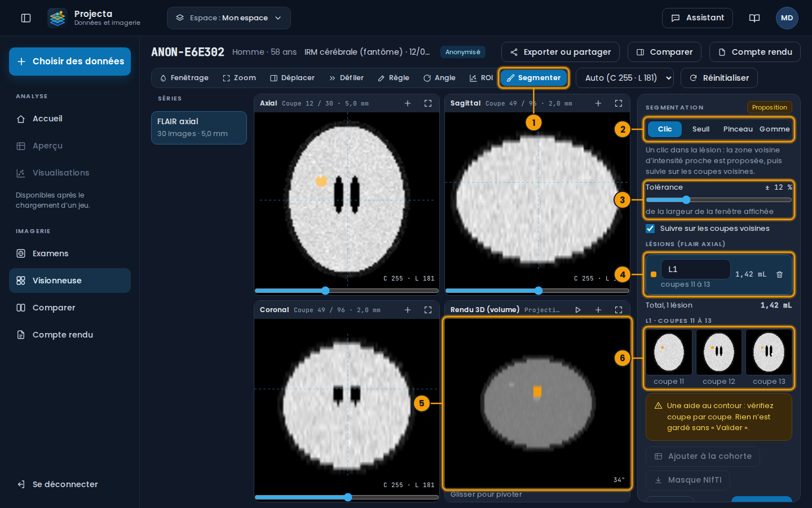Maximize the Axial viewport

(428, 103)
